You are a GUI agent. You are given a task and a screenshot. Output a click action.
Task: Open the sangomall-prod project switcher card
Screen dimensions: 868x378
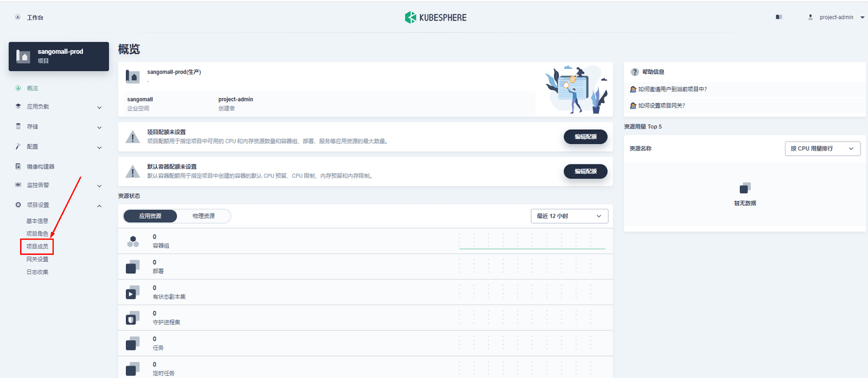(59, 56)
